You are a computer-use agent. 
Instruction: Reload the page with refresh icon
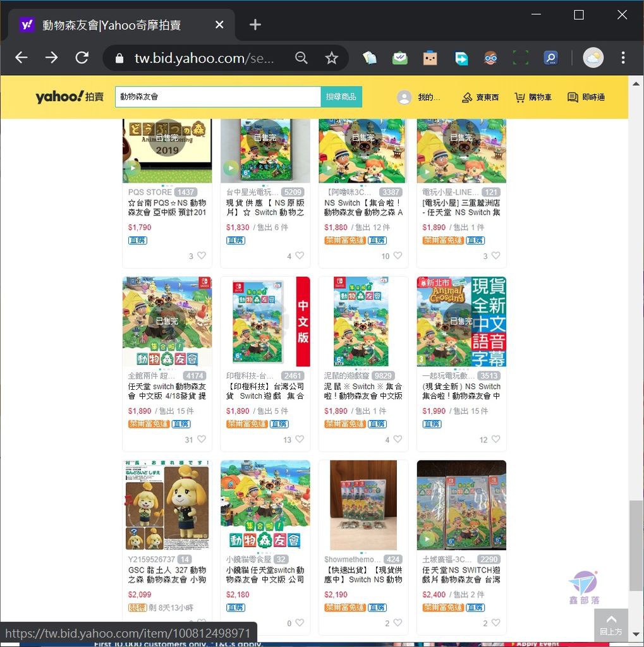click(82, 57)
